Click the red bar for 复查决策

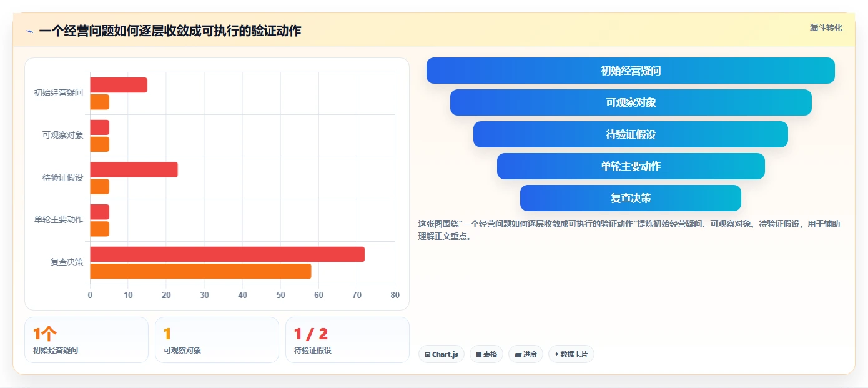click(227, 254)
